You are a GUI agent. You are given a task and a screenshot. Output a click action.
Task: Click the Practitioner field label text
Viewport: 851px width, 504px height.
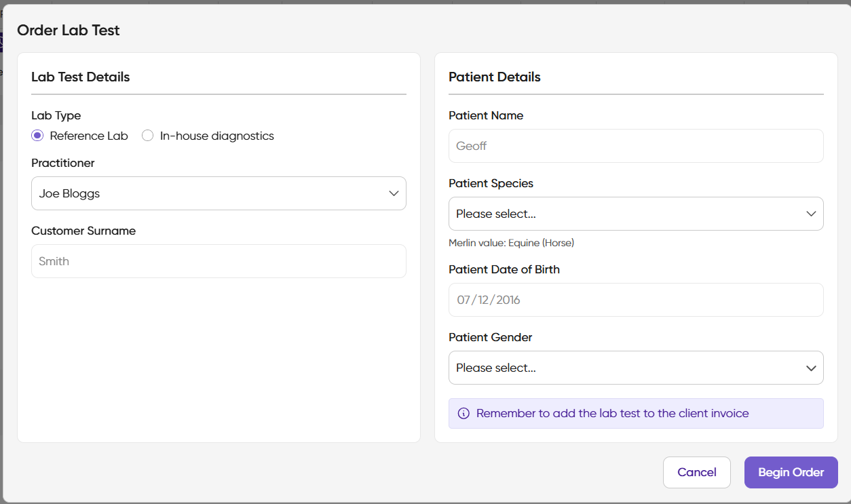[63, 163]
